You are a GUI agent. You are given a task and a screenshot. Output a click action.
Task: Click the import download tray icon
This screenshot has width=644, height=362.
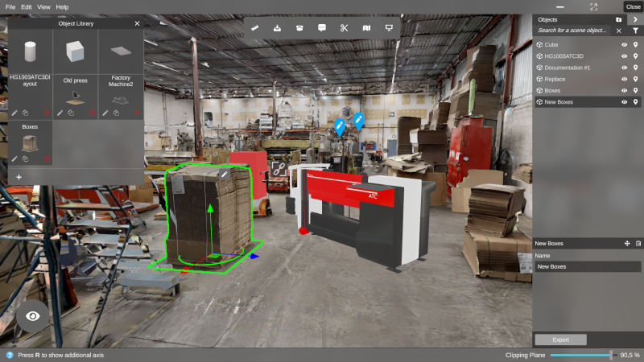click(x=277, y=28)
